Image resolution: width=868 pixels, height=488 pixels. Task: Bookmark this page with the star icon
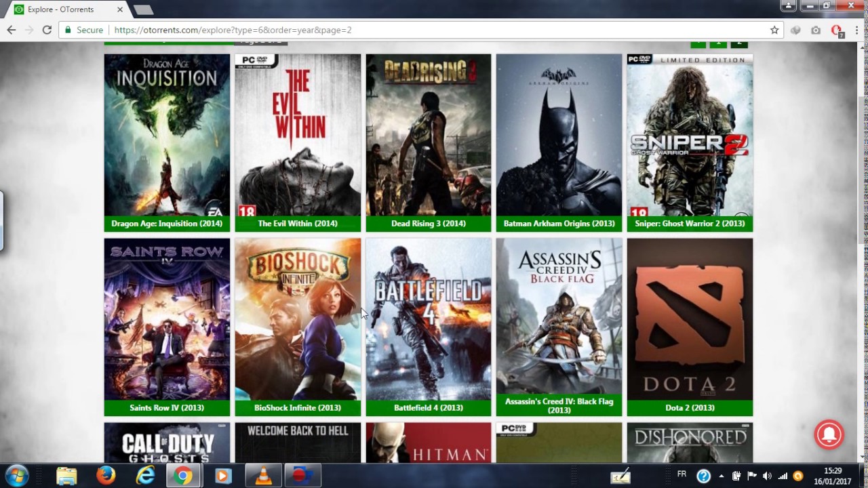(x=774, y=30)
